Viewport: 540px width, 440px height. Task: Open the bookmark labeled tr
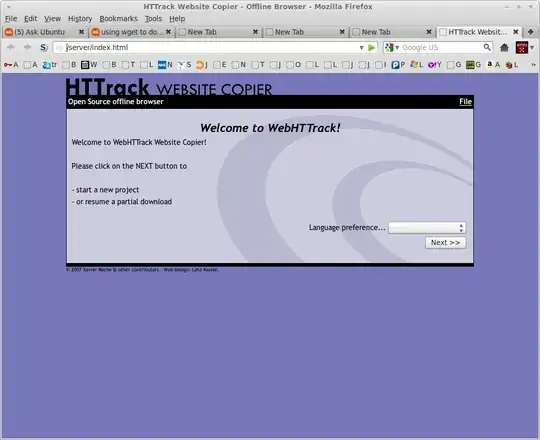[50, 64]
